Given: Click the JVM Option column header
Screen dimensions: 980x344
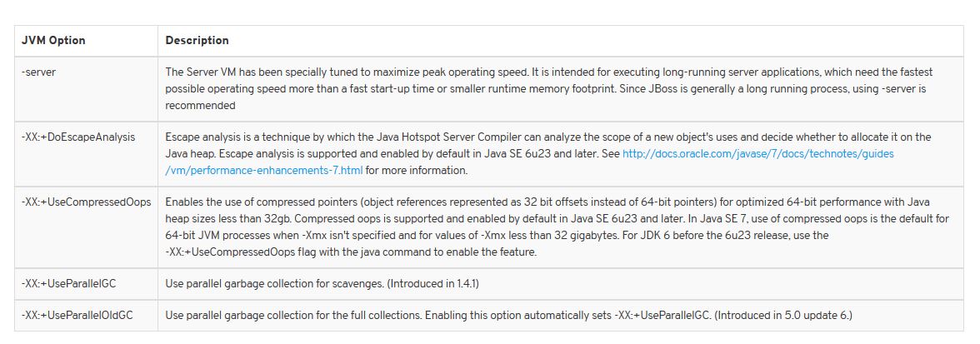Looking at the screenshot, I should coord(53,41).
